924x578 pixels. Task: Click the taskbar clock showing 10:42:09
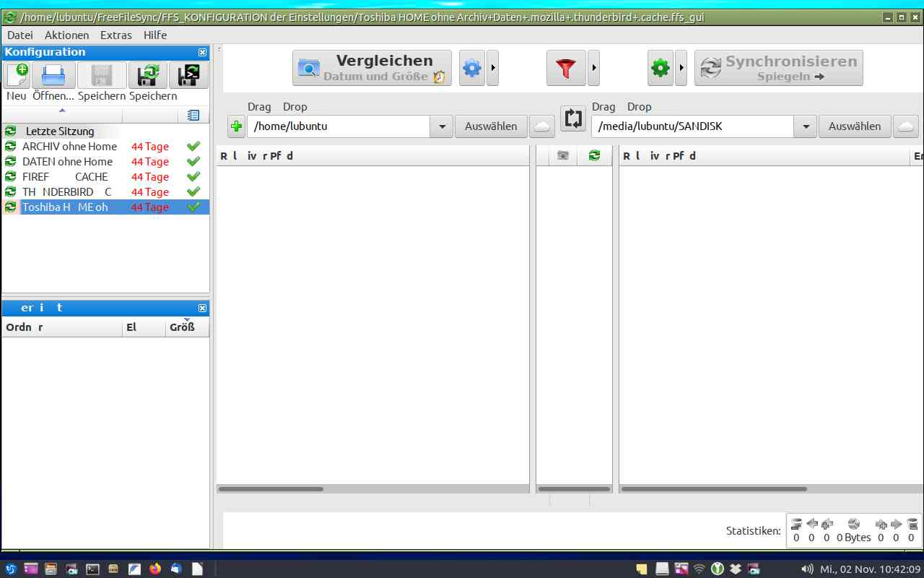(x=871, y=569)
